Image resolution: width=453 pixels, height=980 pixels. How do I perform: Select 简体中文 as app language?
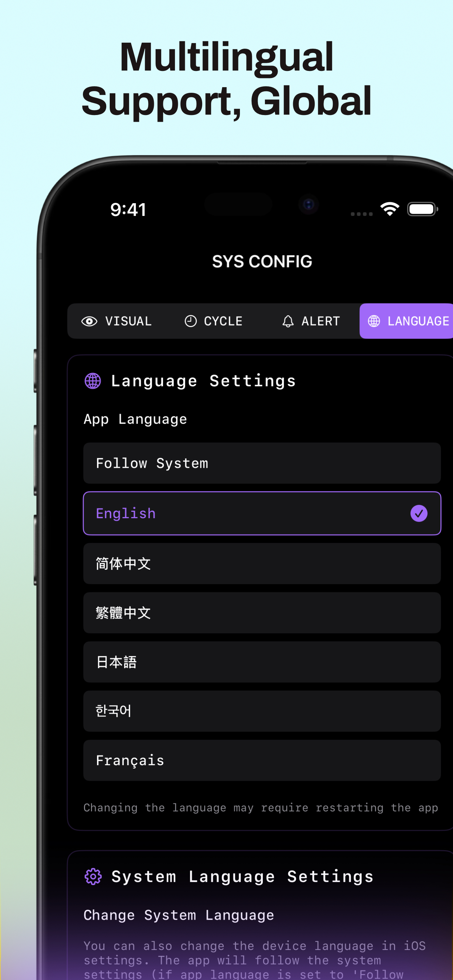click(x=262, y=563)
